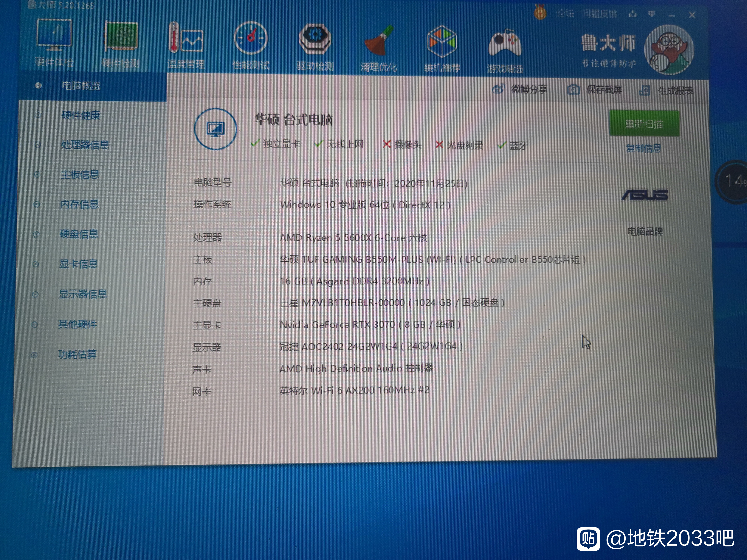The width and height of the screenshot is (747, 560).
Task: Click the skin icon beside 问题反馈
Action: (x=633, y=14)
